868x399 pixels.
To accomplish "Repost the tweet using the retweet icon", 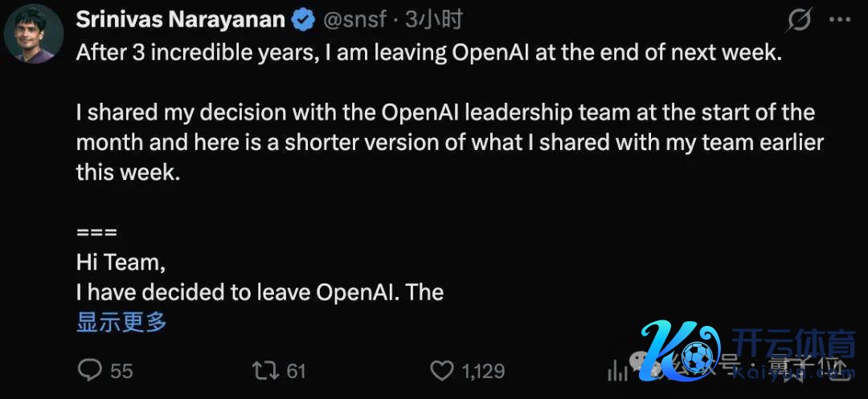I will click(265, 370).
